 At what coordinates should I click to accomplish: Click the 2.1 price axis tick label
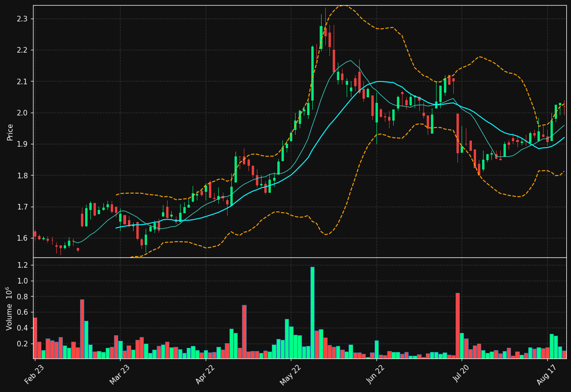pos(23,81)
